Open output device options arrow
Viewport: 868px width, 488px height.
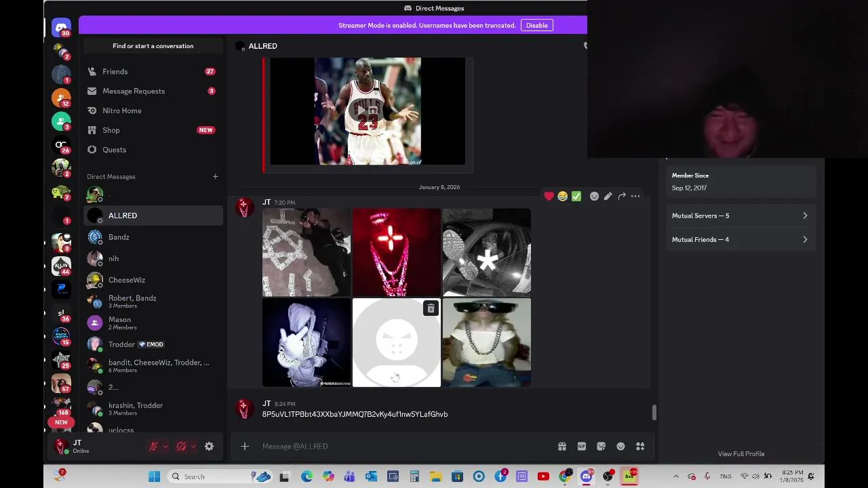click(193, 446)
